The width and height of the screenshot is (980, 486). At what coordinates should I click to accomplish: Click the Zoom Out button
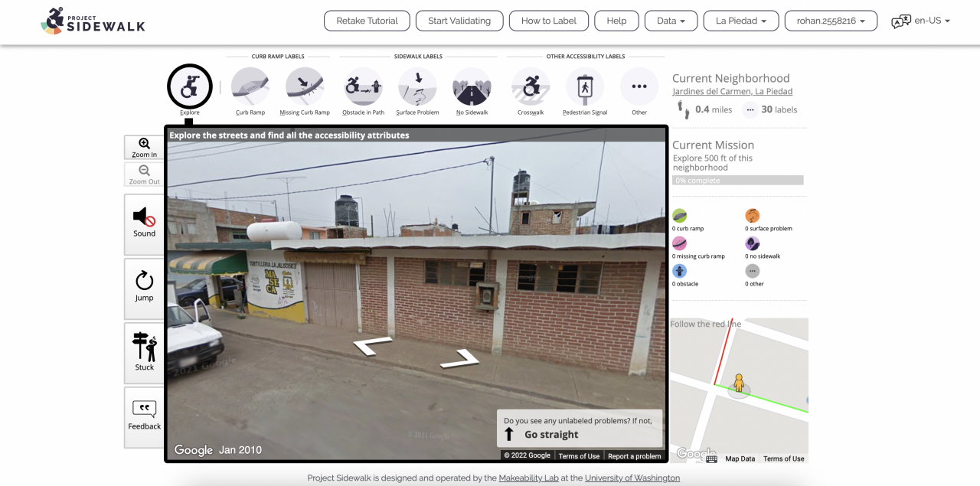pyautogui.click(x=144, y=175)
